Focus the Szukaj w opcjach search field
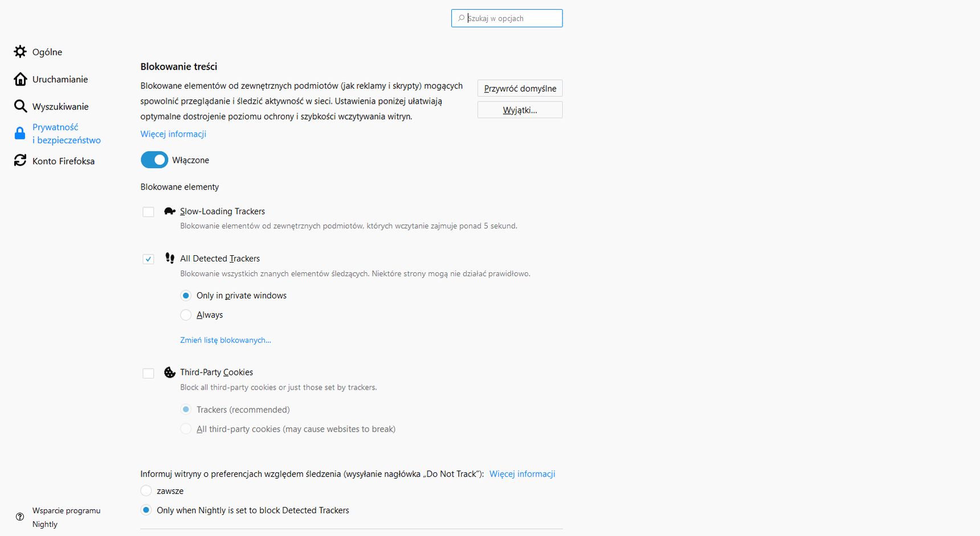 tap(507, 18)
